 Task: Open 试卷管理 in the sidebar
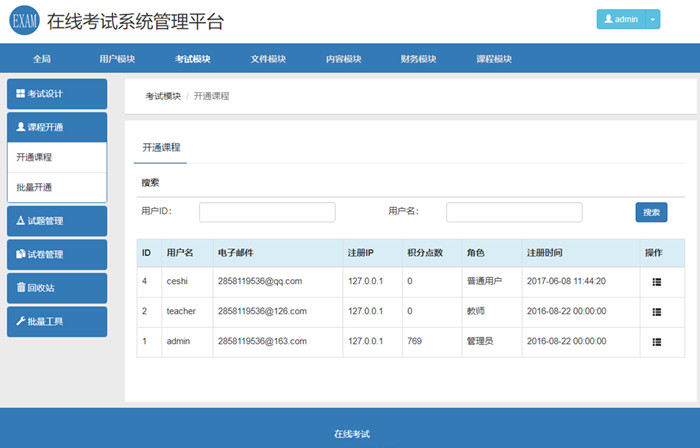(x=56, y=255)
